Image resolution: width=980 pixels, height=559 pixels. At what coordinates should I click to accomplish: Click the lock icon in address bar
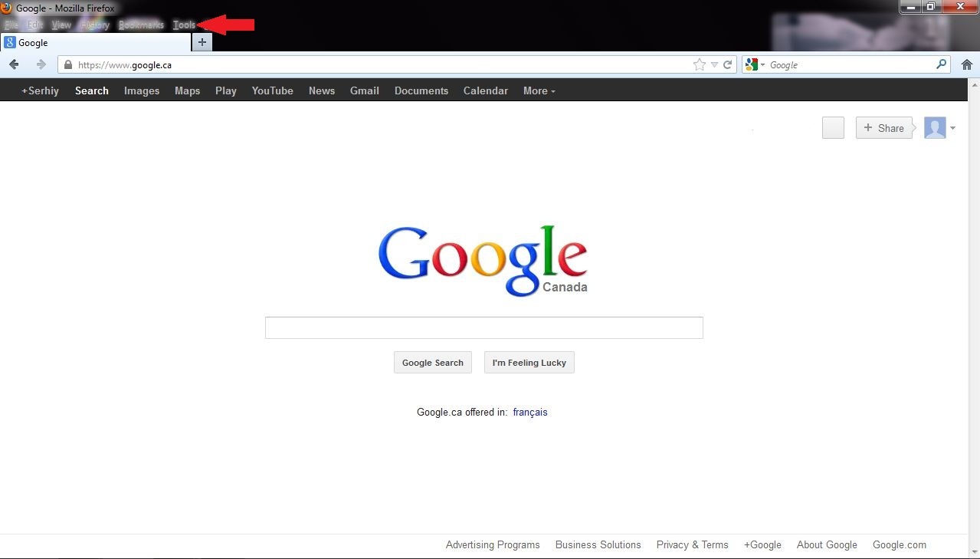pos(68,65)
